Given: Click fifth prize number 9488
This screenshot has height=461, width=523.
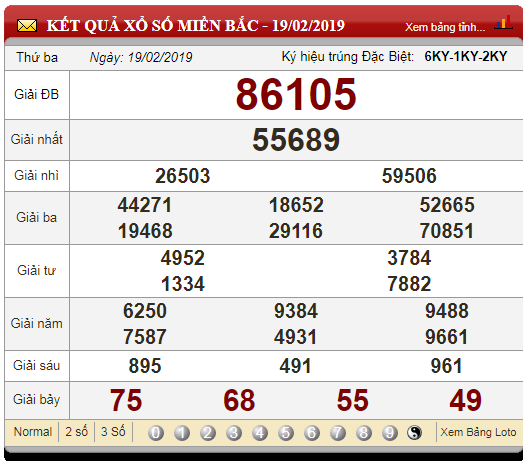Looking at the screenshot, I should (447, 311).
